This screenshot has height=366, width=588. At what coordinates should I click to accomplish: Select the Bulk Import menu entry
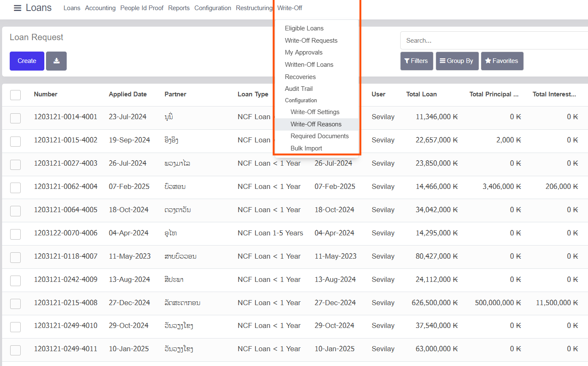tap(306, 148)
